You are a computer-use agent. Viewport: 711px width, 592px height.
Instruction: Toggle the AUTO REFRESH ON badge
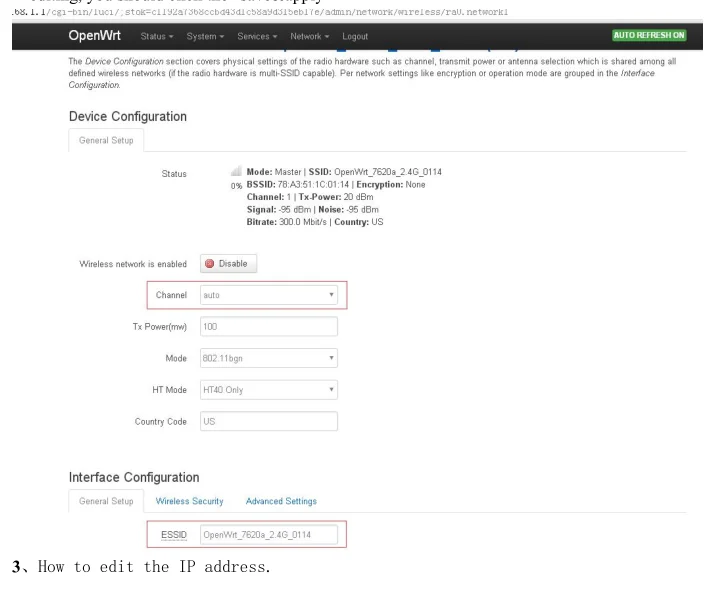pos(649,35)
